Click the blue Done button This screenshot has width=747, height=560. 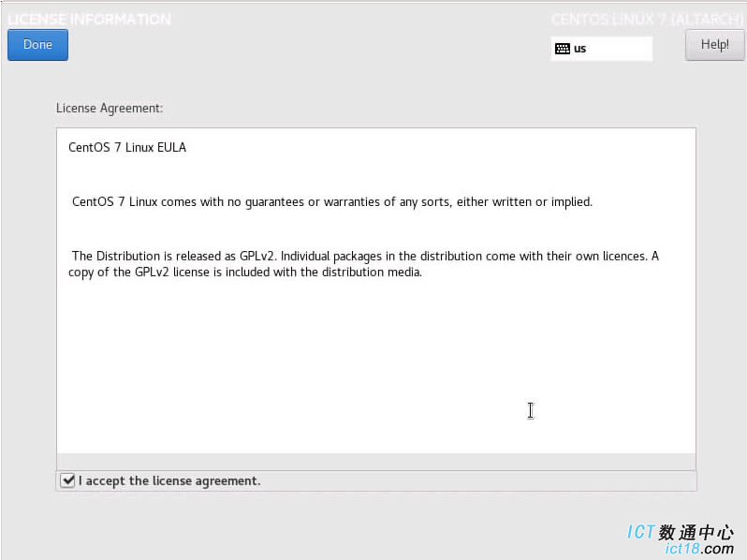coord(37,45)
